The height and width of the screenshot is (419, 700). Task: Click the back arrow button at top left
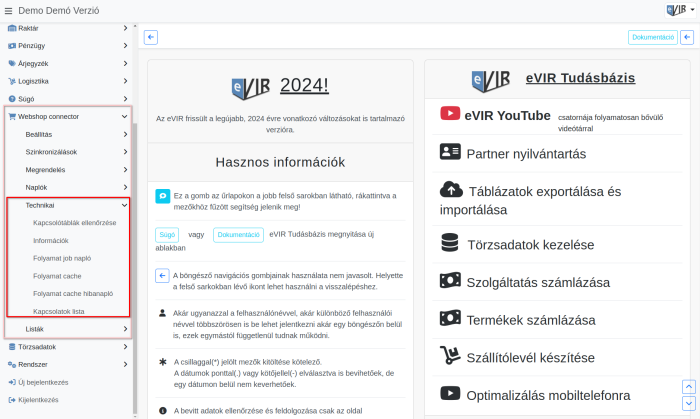pos(151,37)
